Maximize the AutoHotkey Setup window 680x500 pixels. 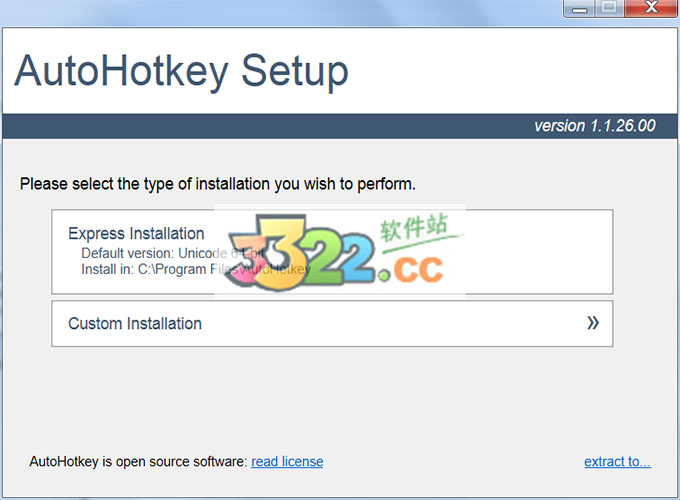(x=609, y=8)
